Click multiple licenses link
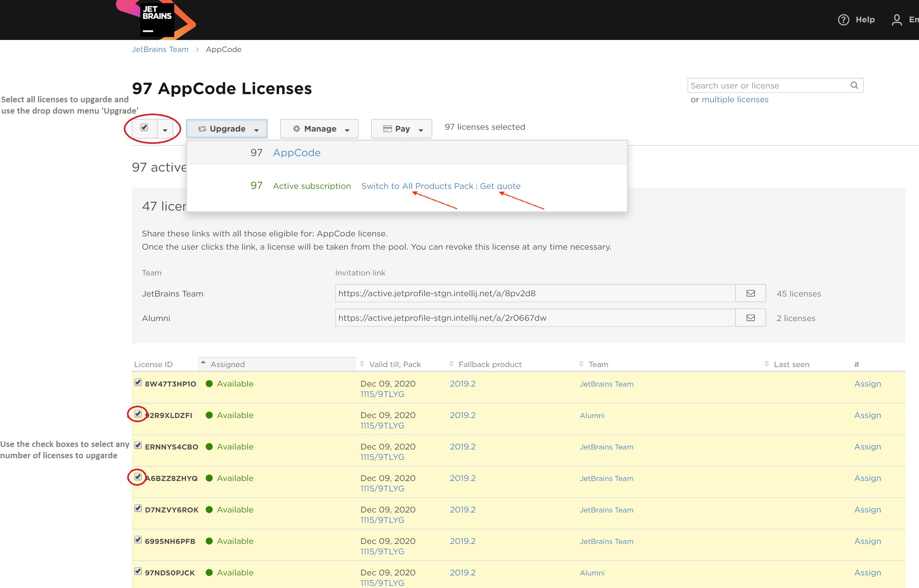This screenshot has width=919, height=588. [x=735, y=99]
